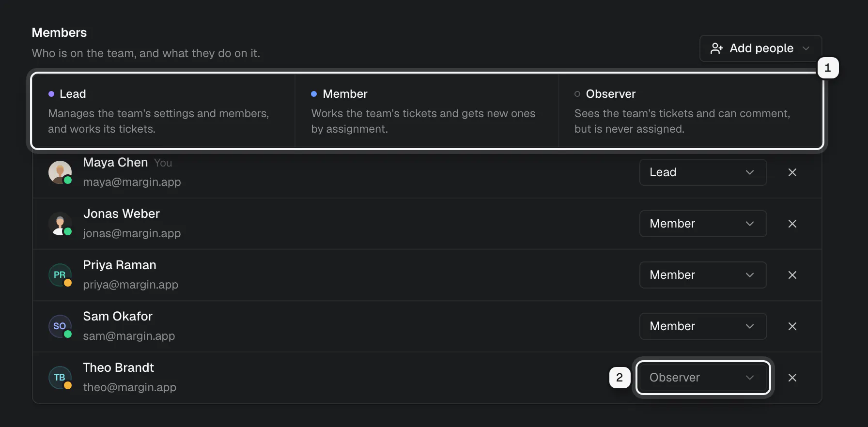Click the Observer description about commenting

[682, 121]
